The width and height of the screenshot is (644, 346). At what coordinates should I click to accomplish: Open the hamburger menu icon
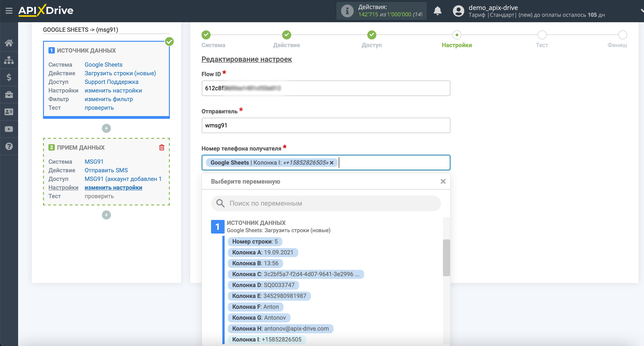point(9,11)
